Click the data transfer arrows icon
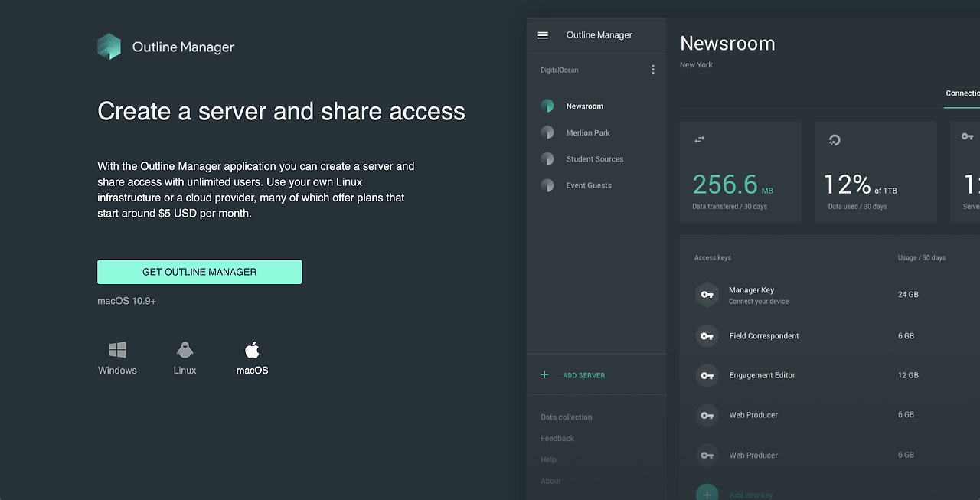Image resolution: width=980 pixels, height=500 pixels. pyautogui.click(x=699, y=139)
